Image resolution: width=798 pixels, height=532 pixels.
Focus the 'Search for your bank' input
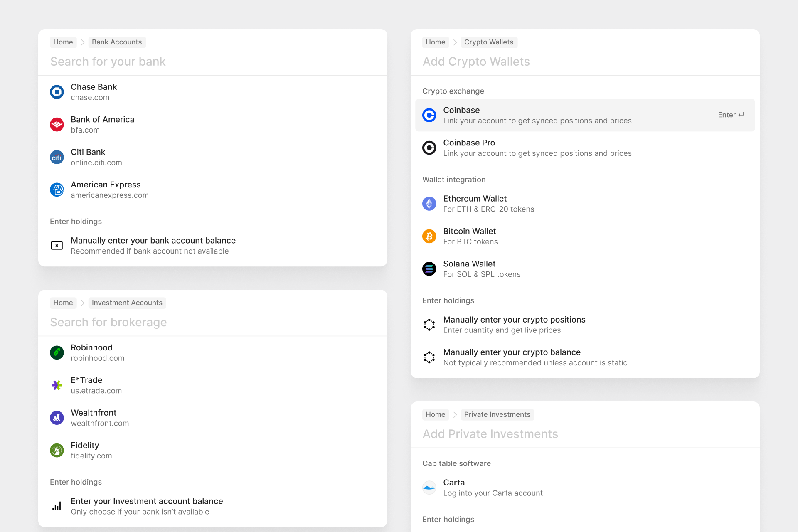tap(213, 62)
